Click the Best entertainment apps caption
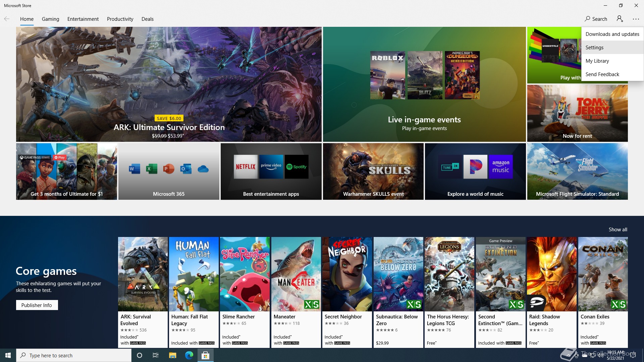 pyautogui.click(x=271, y=194)
